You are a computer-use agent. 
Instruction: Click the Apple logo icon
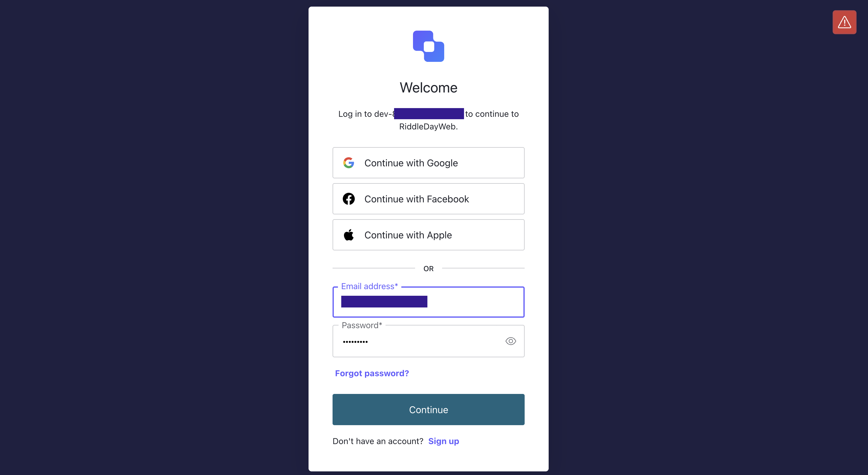(x=349, y=235)
